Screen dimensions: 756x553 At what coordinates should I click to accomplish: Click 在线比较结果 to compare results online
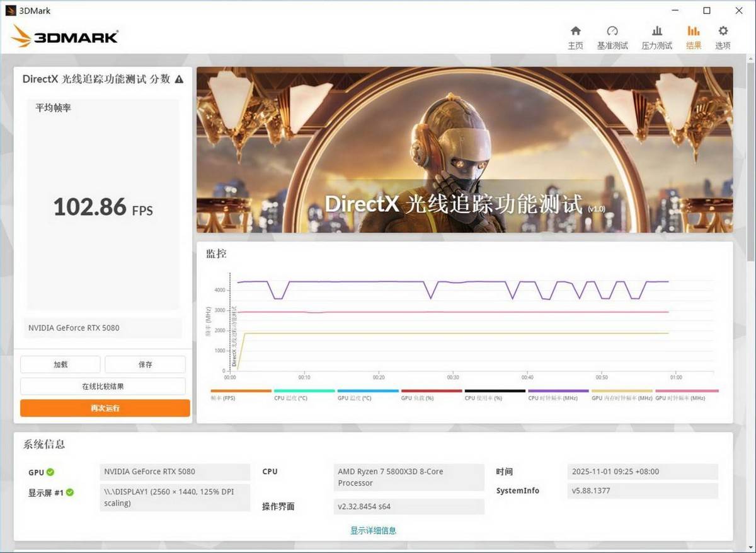(x=104, y=386)
